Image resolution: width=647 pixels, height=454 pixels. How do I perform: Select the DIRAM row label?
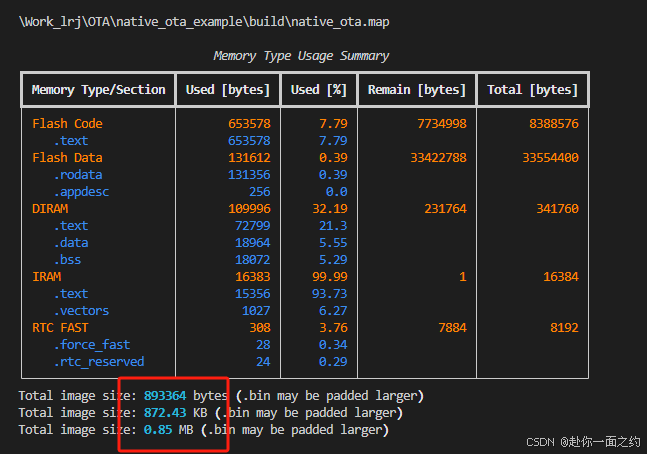(50, 209)
